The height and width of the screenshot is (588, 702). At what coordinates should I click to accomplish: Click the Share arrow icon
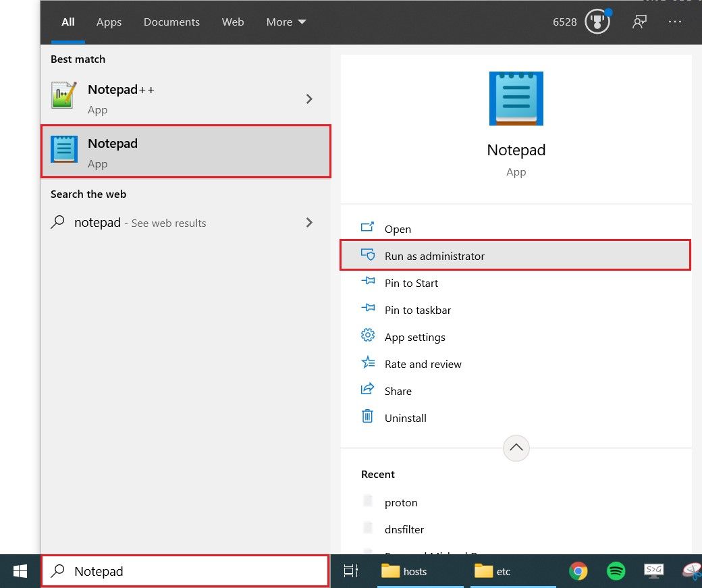coord(367,389)
